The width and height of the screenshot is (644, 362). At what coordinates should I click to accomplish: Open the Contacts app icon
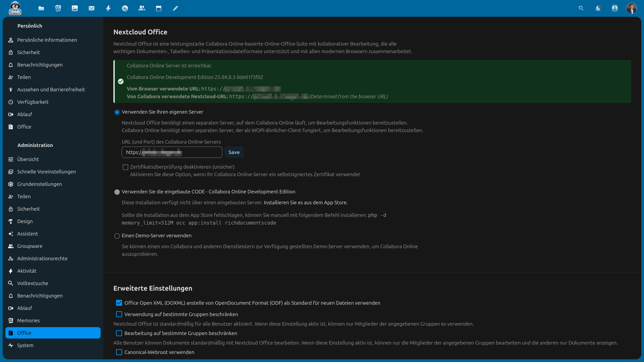tap(142, 8)
